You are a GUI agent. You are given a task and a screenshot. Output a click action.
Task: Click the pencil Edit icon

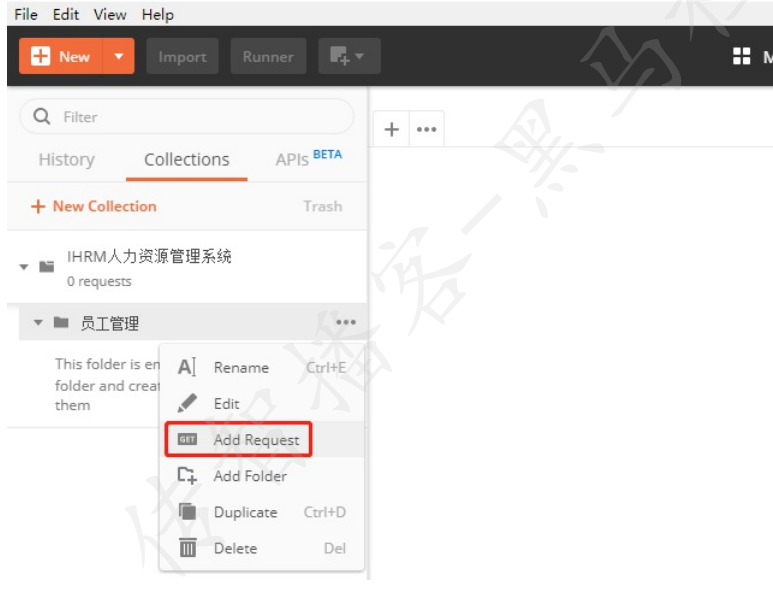187,403
